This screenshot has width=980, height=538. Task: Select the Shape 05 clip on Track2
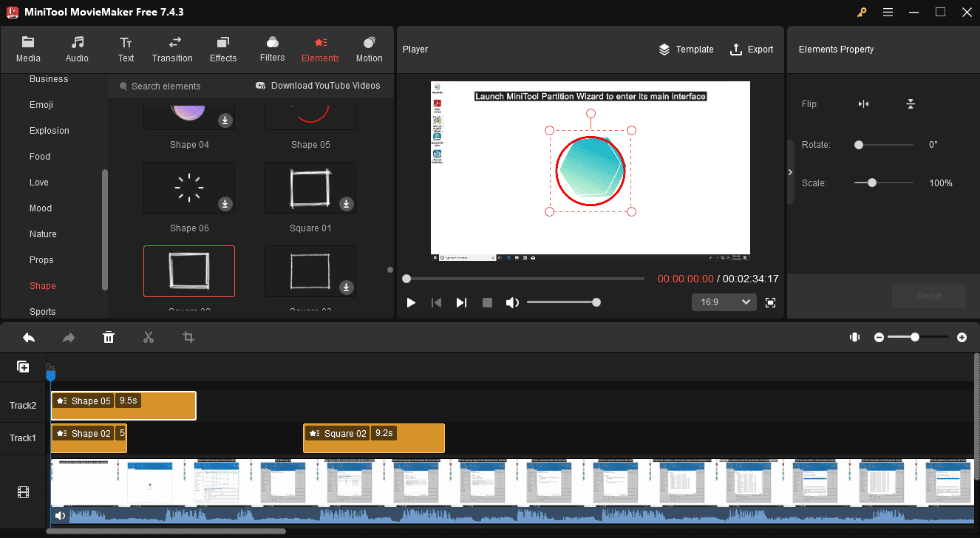point(123,406)
